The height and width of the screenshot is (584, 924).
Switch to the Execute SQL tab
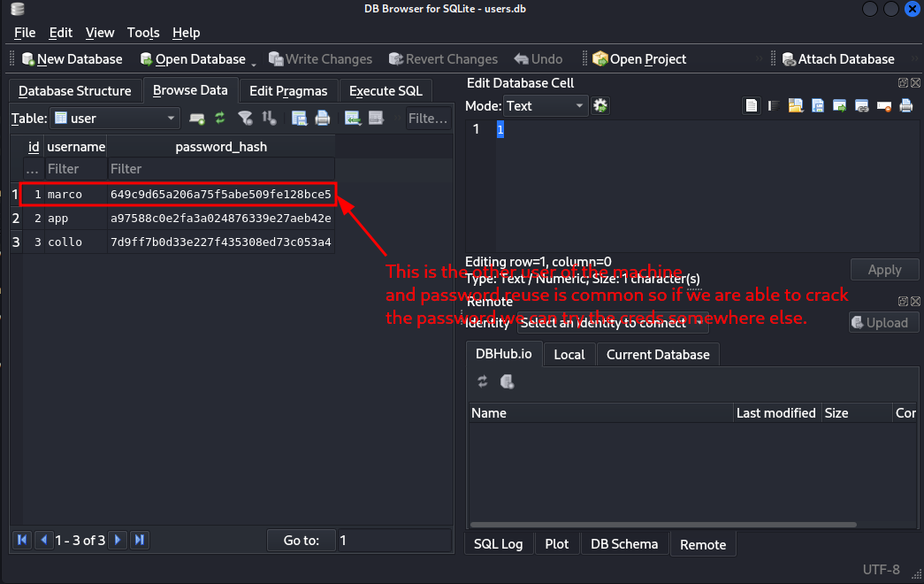386,90
